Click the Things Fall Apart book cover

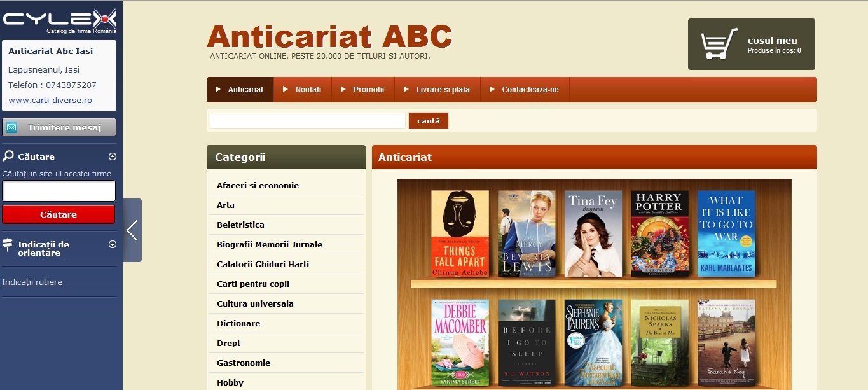[x=460, y=233]
